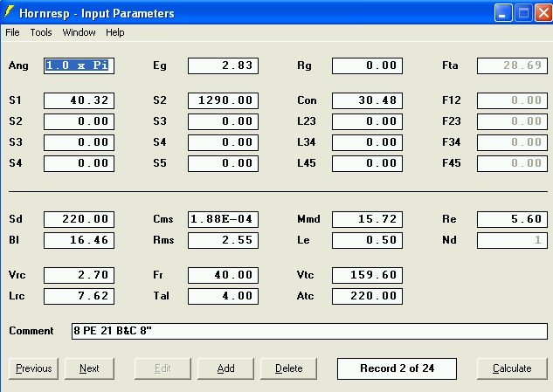Viewport: 553px width, 392px height.
Task: Select the Ang field showing 1.0 x Pi
Action: pos(79,65)
